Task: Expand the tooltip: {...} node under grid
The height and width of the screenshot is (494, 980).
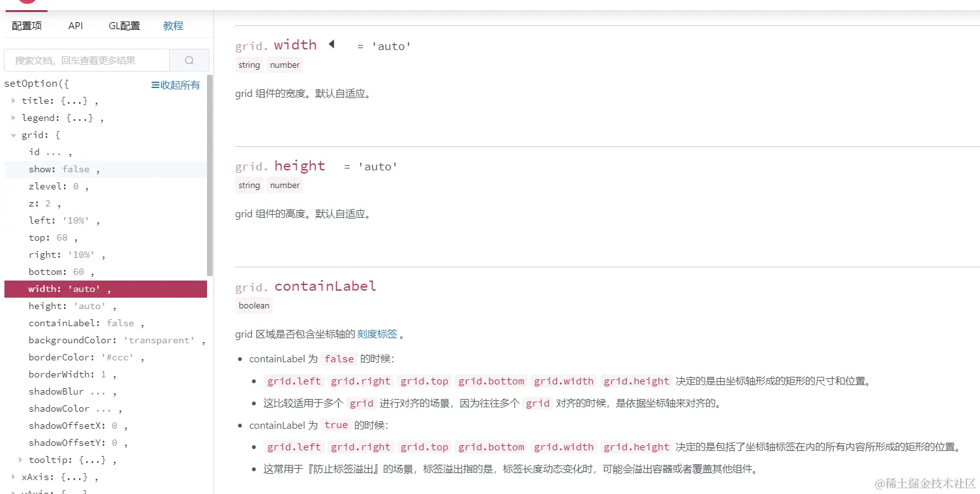Action: pos(21,460)
